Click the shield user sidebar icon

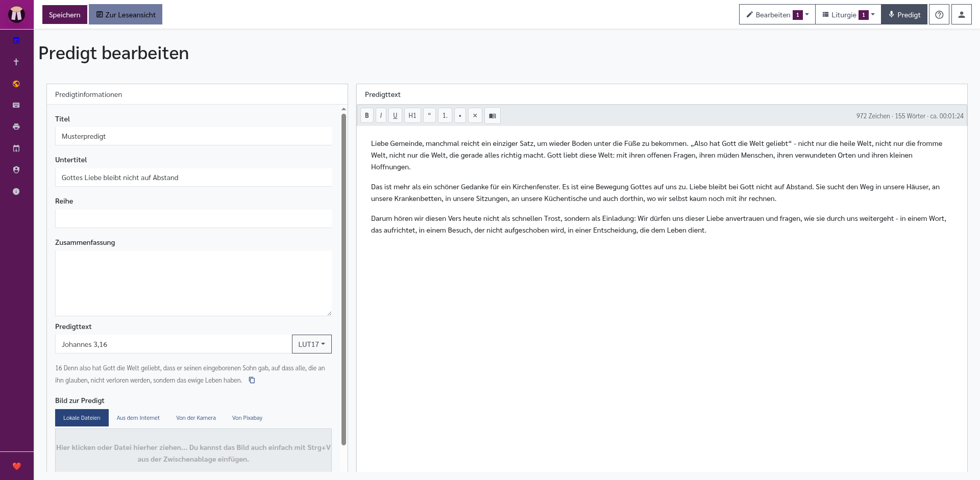coord(16,170)
